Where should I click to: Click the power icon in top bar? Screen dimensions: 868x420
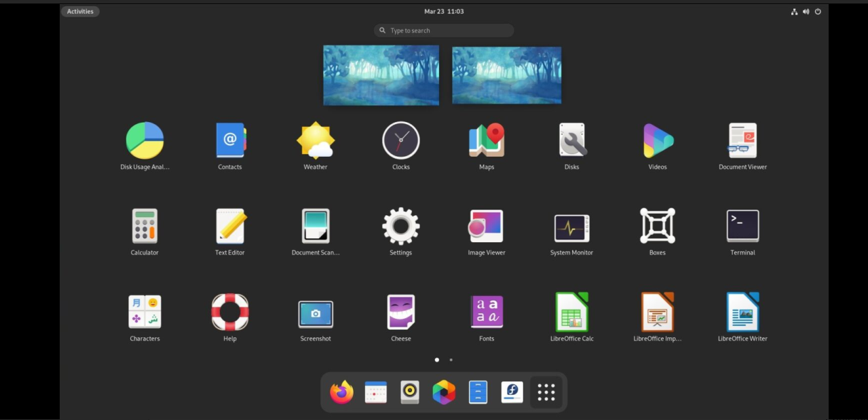coord(818,12)
